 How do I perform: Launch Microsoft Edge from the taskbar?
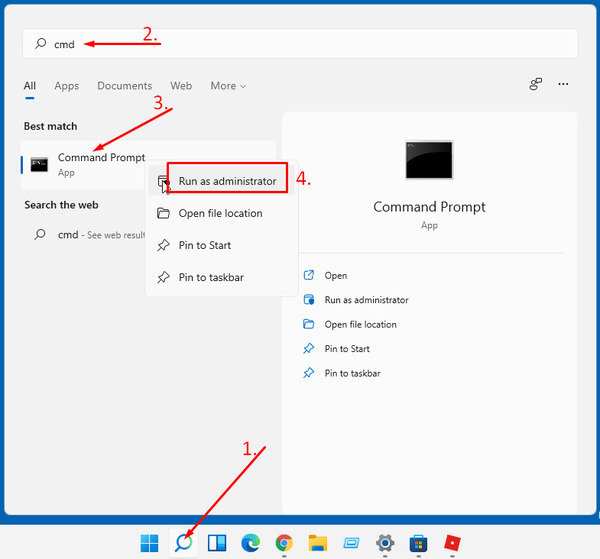point(251,543)
